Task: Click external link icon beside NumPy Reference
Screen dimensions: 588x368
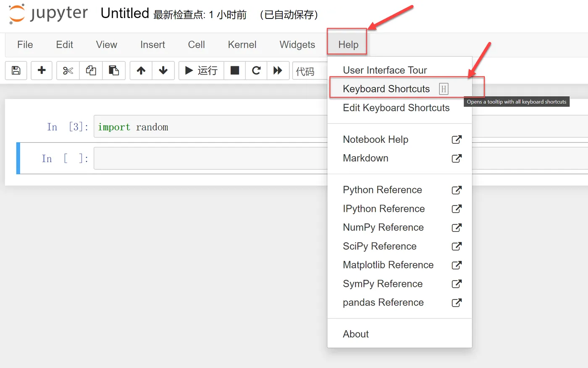Action: [457, 227]
